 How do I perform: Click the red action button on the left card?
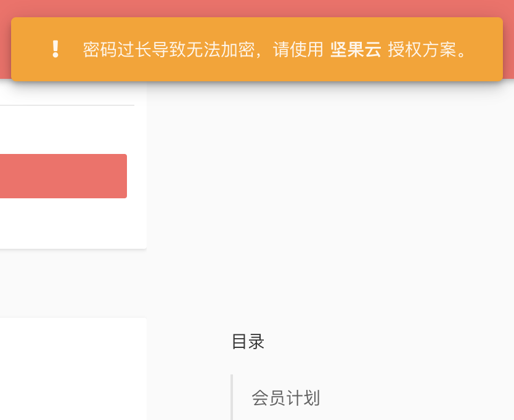coord(62,176)
